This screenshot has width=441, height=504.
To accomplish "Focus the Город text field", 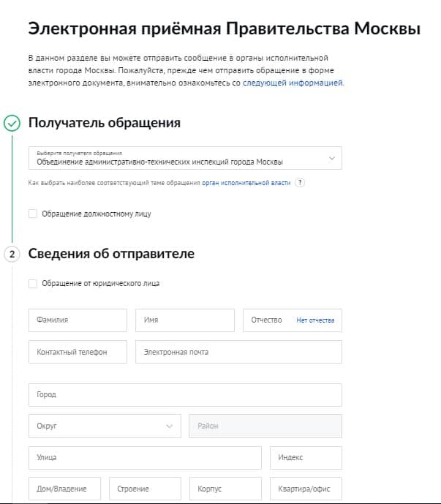I will 185,395.
